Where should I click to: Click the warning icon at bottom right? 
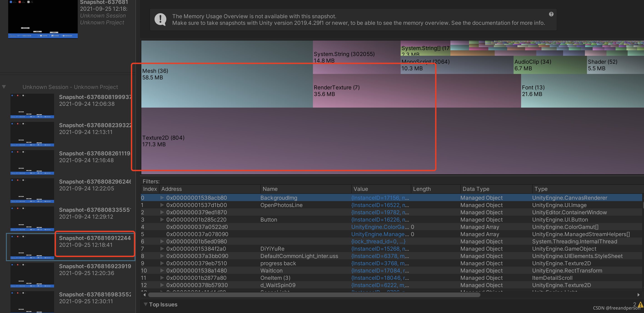coord(641,304)
